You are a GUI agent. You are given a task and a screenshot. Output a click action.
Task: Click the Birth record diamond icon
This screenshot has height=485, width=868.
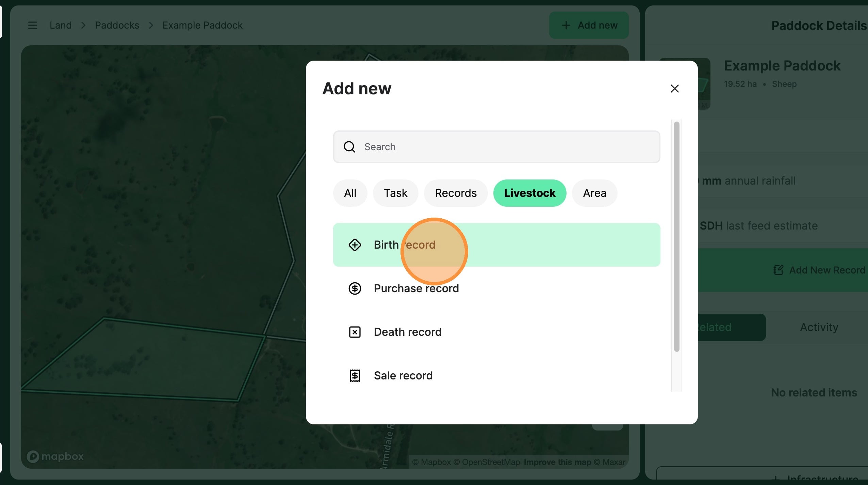355,245
